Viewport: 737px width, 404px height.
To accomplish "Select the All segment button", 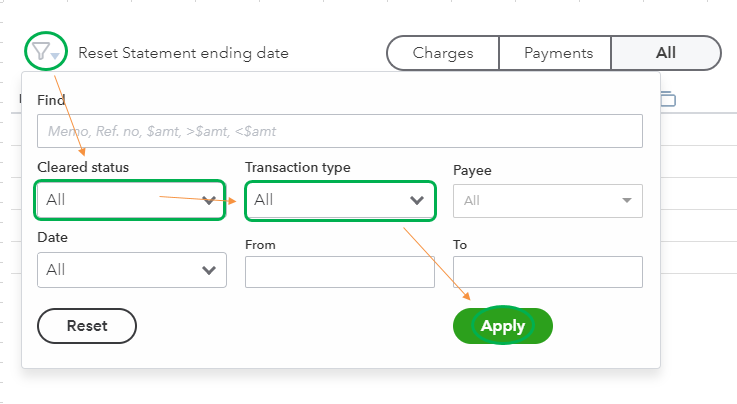I will [x=665, y=53].
